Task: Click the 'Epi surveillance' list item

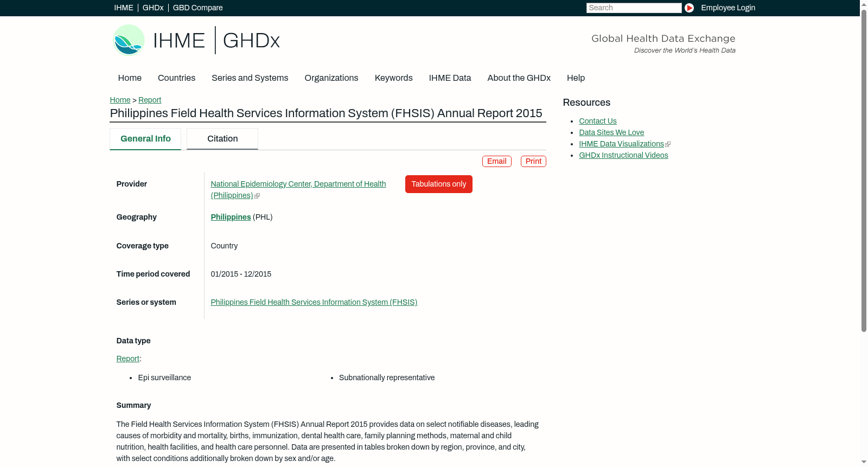Action: (x=164, y=378)
